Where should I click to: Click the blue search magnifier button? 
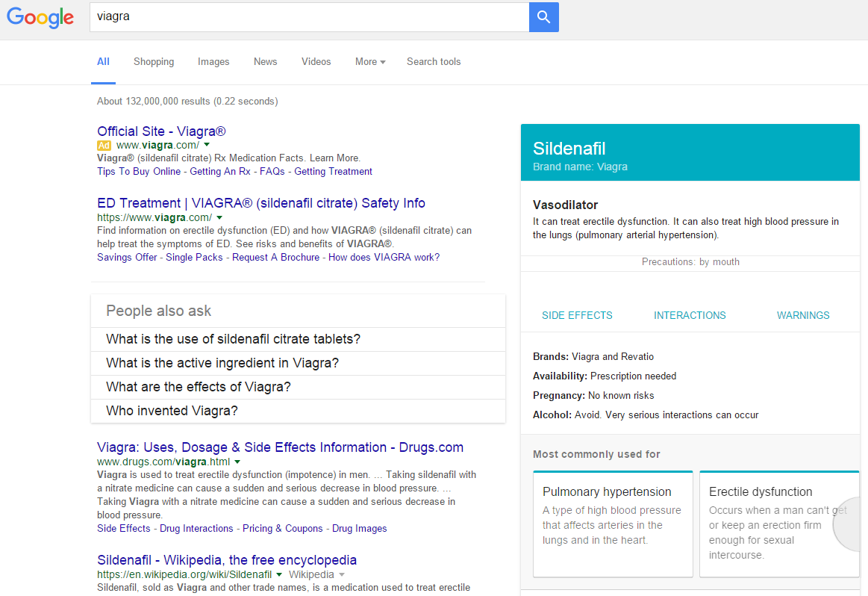[x=543, y=17]
